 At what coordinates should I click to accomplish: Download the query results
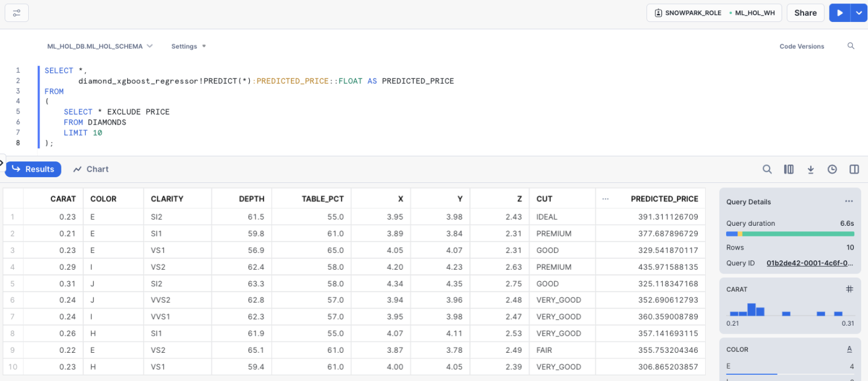coord(810,169)
